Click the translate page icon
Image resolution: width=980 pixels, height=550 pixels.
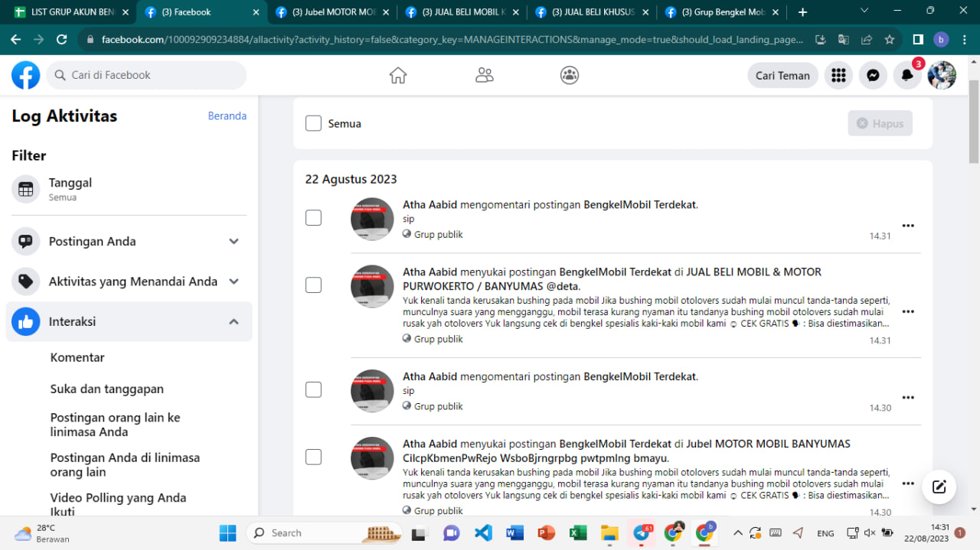[x=843, y=39]
